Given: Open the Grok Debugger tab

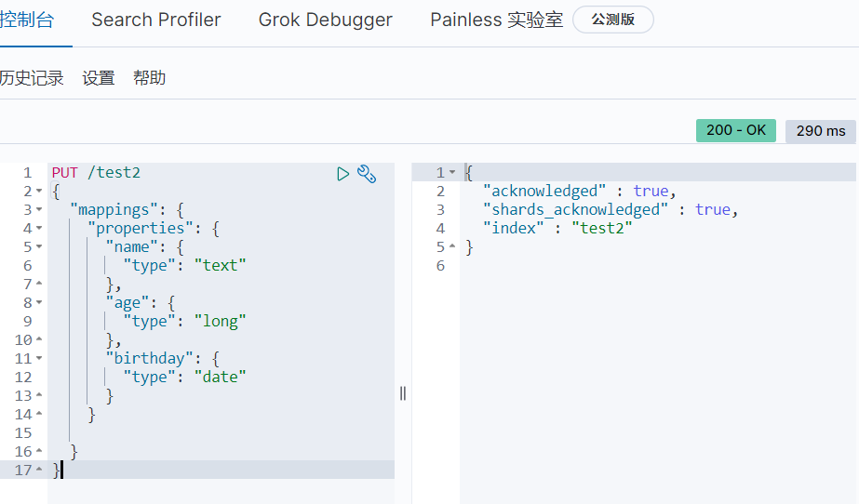Looking at the screenshot, I should point(326,20).
